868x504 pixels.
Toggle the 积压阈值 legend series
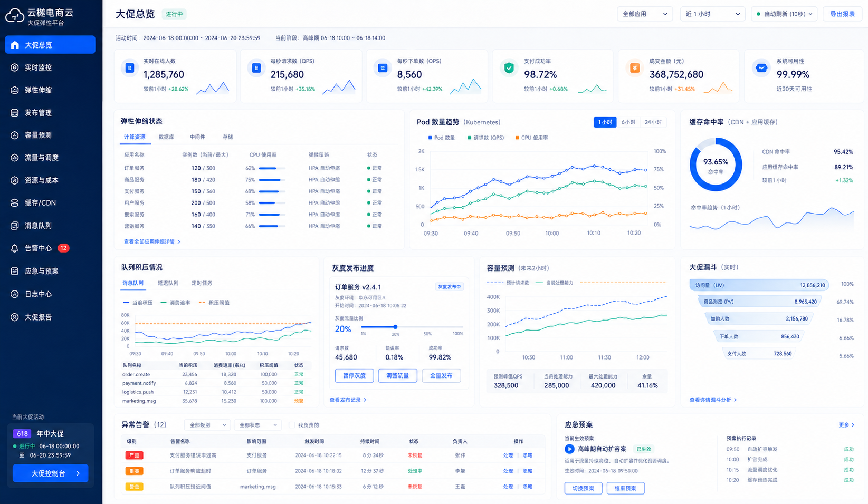coord(214,303)
